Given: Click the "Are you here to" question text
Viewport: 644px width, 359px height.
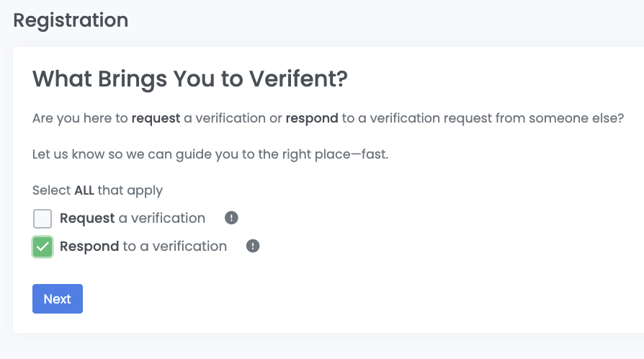Looking at the screenshot, I should pyautogui.click(x=80, y=118).
